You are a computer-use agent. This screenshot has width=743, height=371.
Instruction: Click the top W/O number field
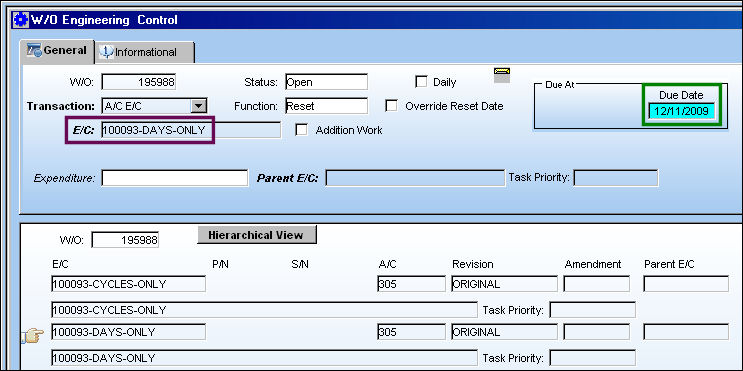point(138,82)
